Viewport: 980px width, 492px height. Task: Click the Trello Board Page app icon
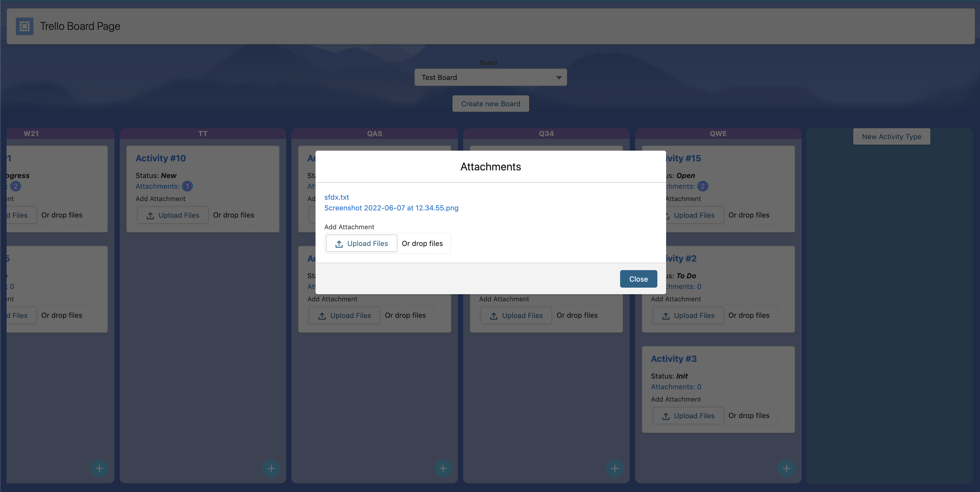(24, 26)
